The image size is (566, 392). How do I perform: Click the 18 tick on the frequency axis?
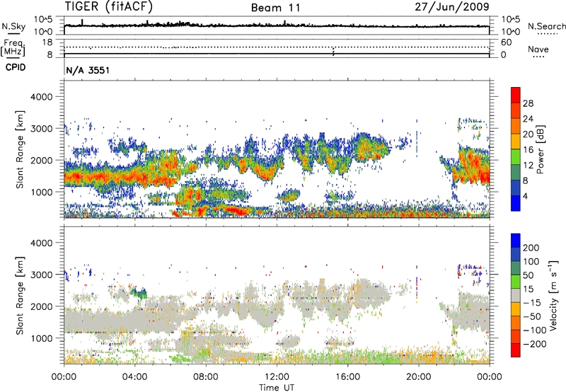pos(47,42)
